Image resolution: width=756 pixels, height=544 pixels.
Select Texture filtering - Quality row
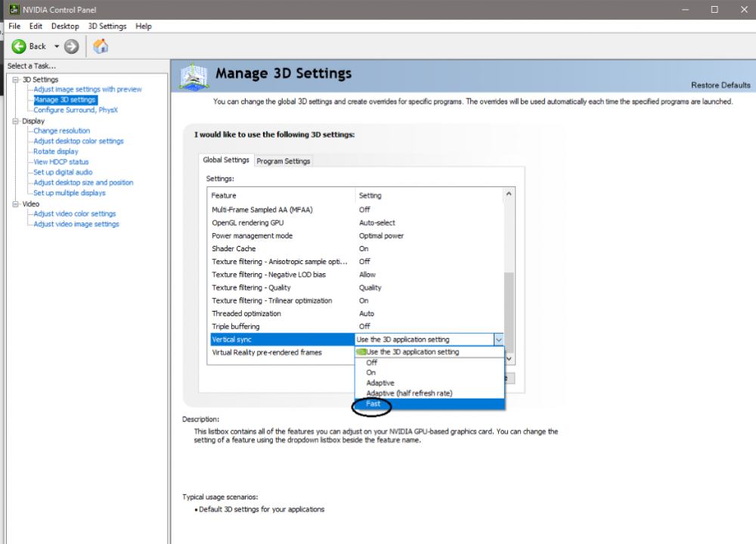click(x=357, y=288)
